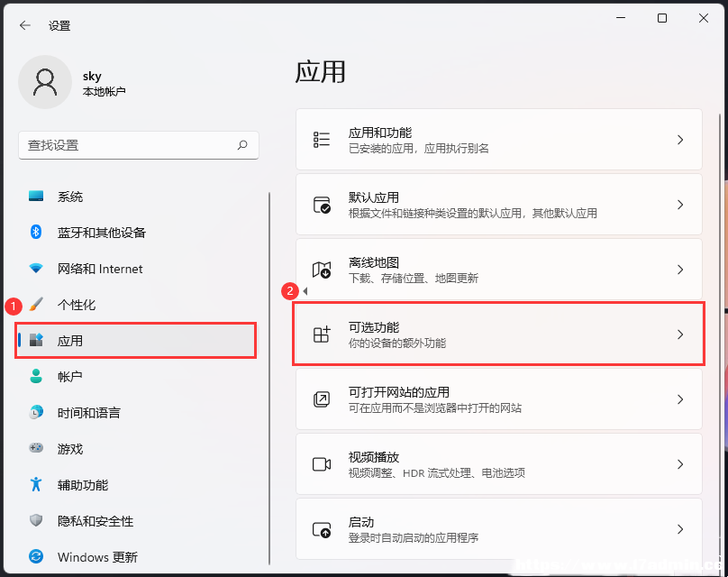728x577 pixels.
Task: Click the person icon beside 帐户
Action: (36, 376)
